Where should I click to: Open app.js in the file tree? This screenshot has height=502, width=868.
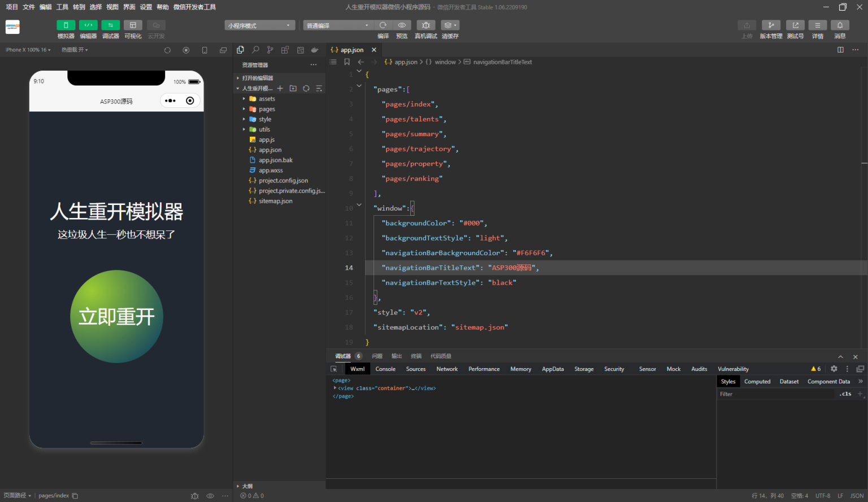pos(266,139)
